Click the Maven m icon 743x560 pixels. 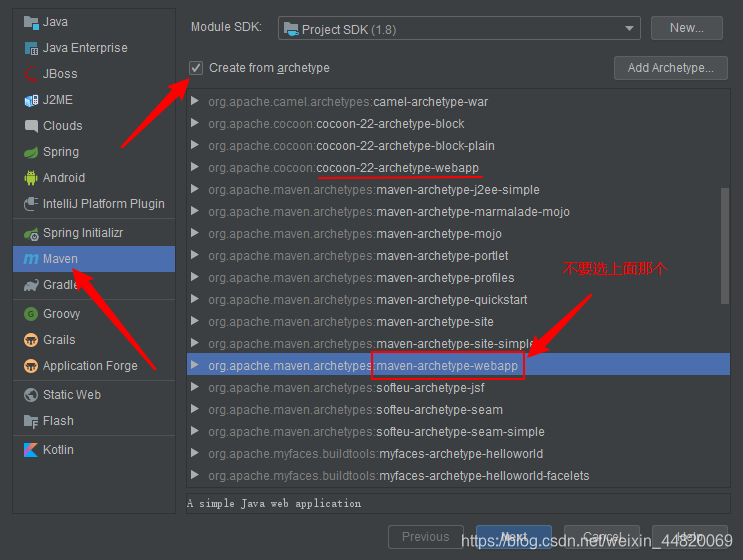(31, 259)
